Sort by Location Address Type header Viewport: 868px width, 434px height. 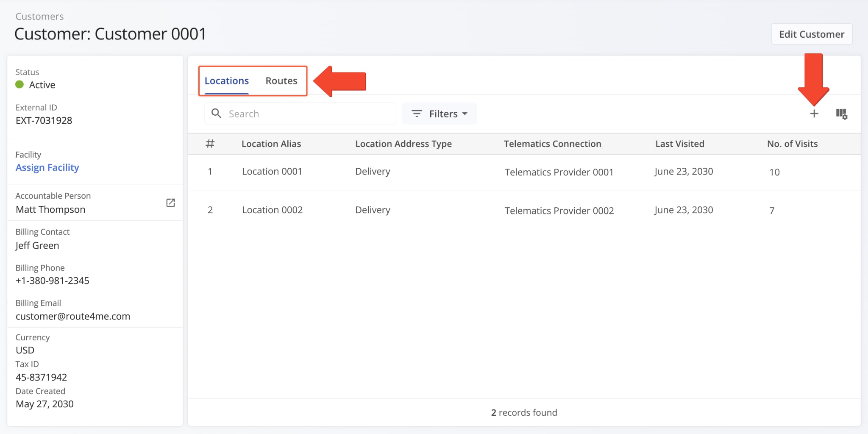tap(403, 144)
